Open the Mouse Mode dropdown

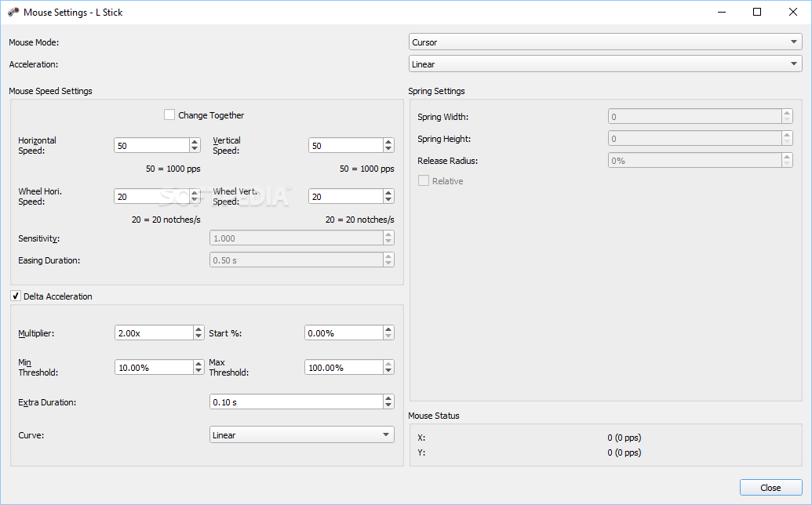[604, 42]
